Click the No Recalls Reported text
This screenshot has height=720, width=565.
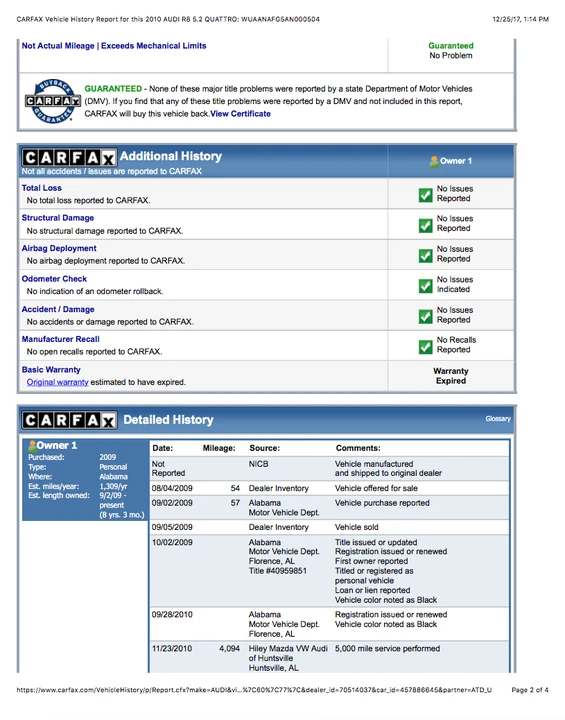tap(456, 345)
